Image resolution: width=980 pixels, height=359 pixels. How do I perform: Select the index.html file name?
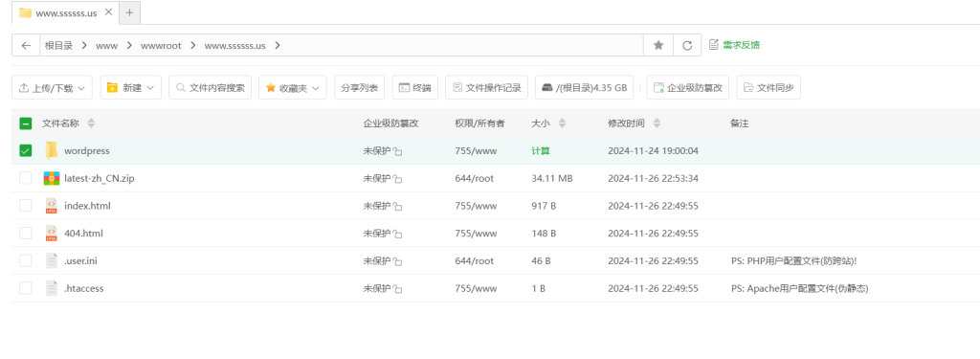87,206
